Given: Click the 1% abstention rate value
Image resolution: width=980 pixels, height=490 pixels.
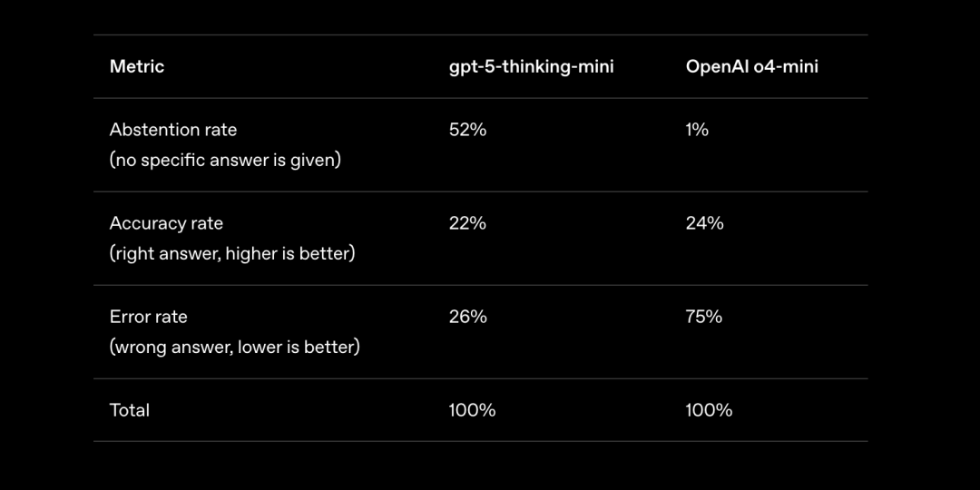Looking at the screenshot, I should pos(697,130).
